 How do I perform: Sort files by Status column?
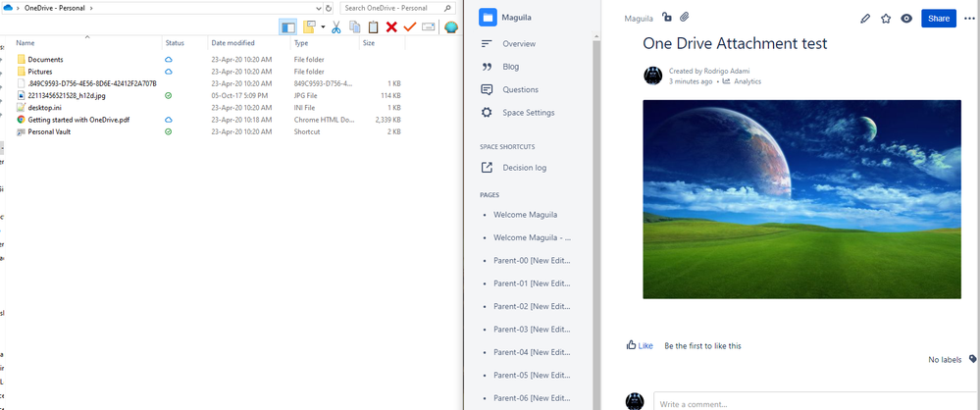[175, 43]
